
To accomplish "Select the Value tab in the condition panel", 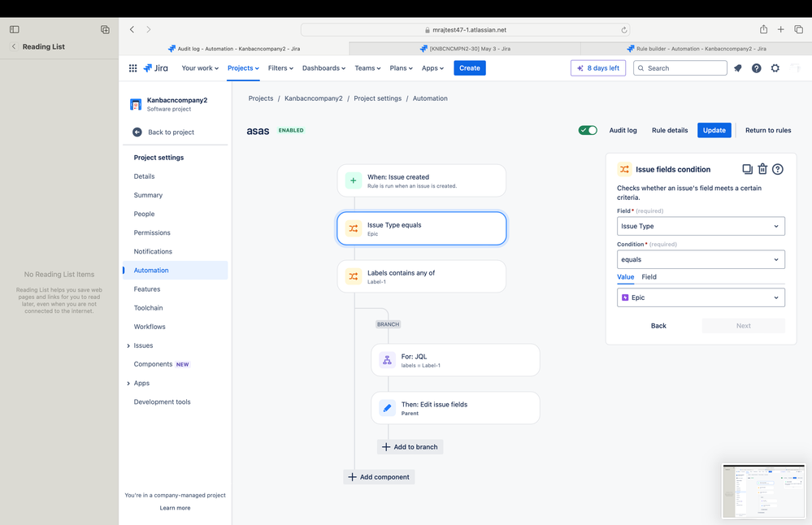I will click(x=625, y=276).
